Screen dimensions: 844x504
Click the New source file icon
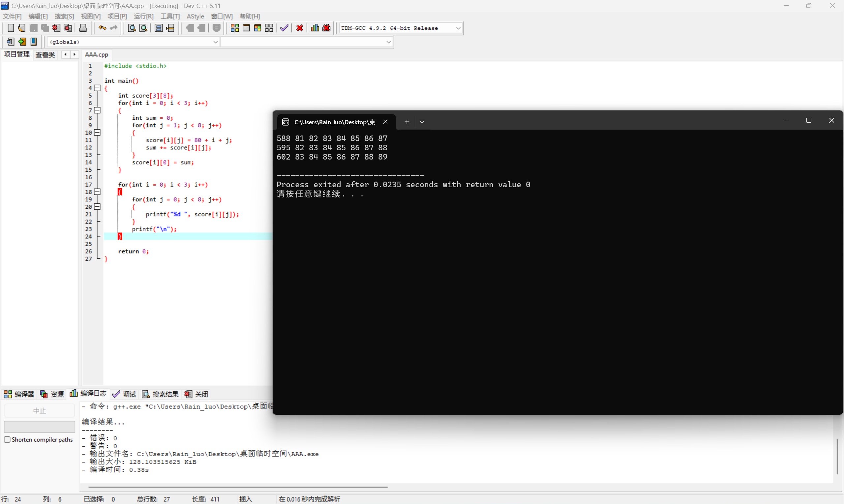coord(11,28)
